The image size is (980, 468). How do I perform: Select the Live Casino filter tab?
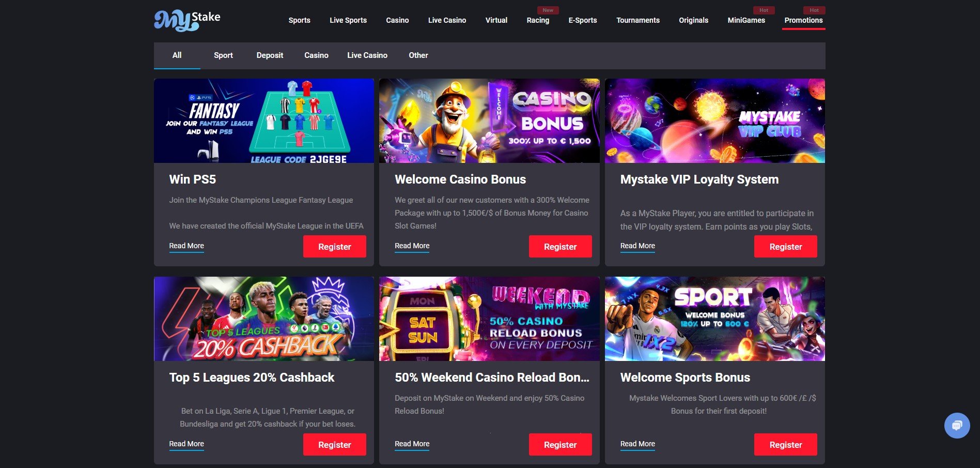(367, 55)
